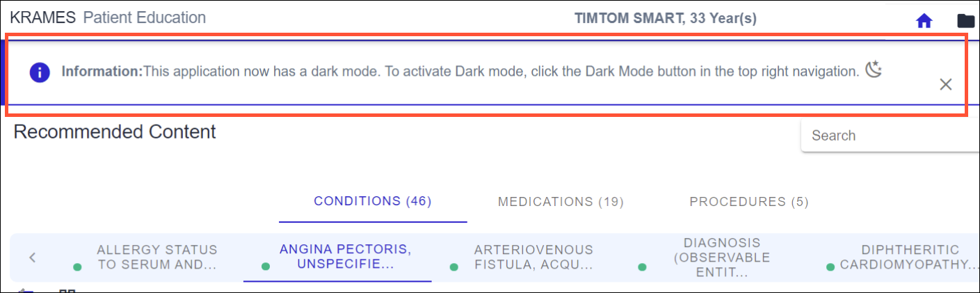Dismiss the dark mode information banner
The width and height of the screenshot is (980, 293).
[x=945, y=85]
